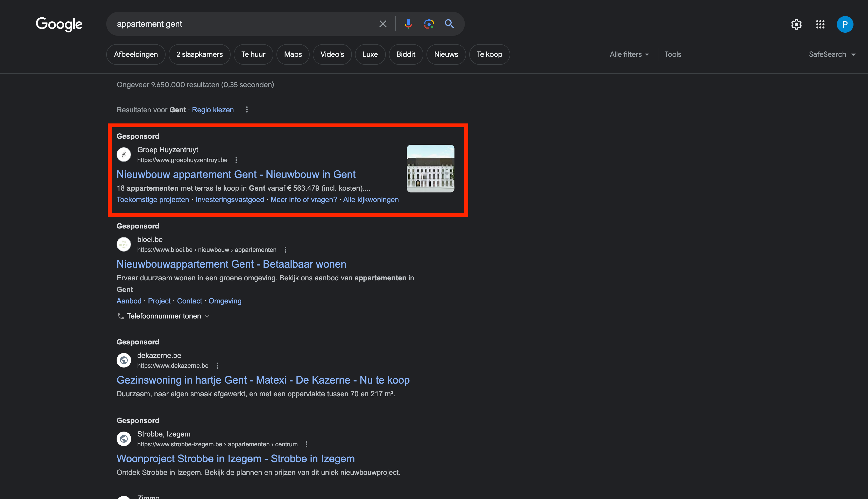Click the 'Groep Huyzentruyt' site name
This screenshot has height=499, width=868.
point(168,150)
